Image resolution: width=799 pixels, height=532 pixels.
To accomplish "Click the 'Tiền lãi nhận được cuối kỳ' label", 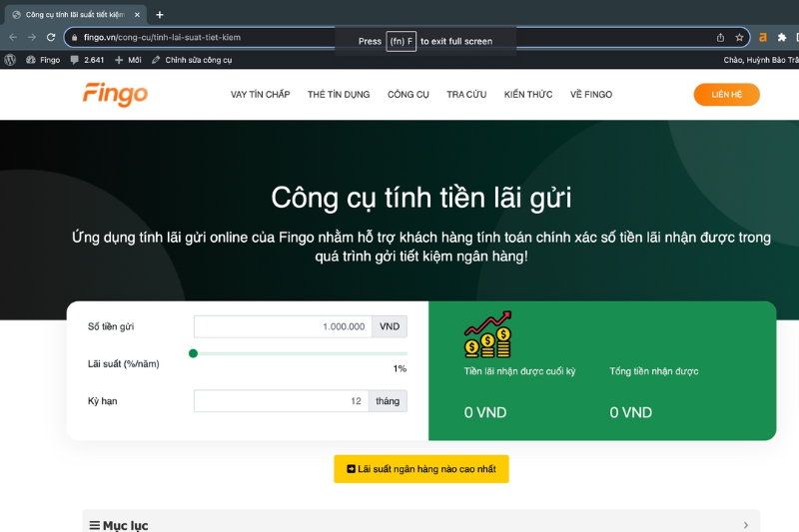I will pos(519,371).
